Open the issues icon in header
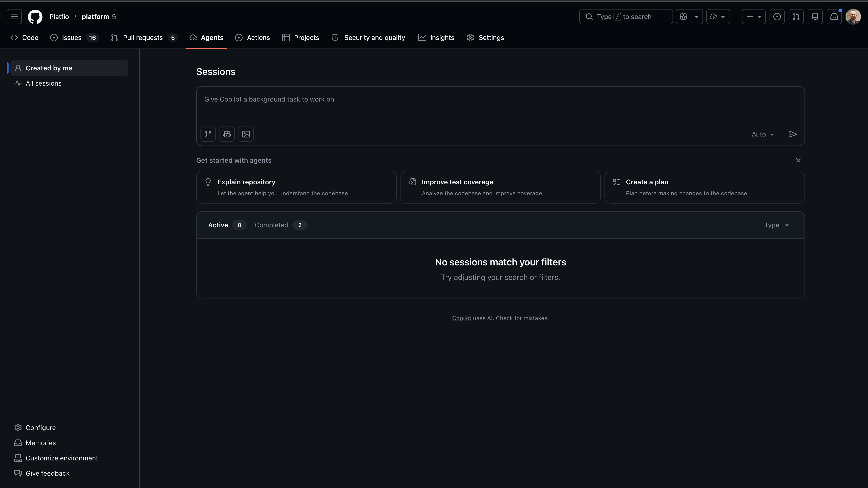This screenshot has height=488, width=868. click(777, 16)
